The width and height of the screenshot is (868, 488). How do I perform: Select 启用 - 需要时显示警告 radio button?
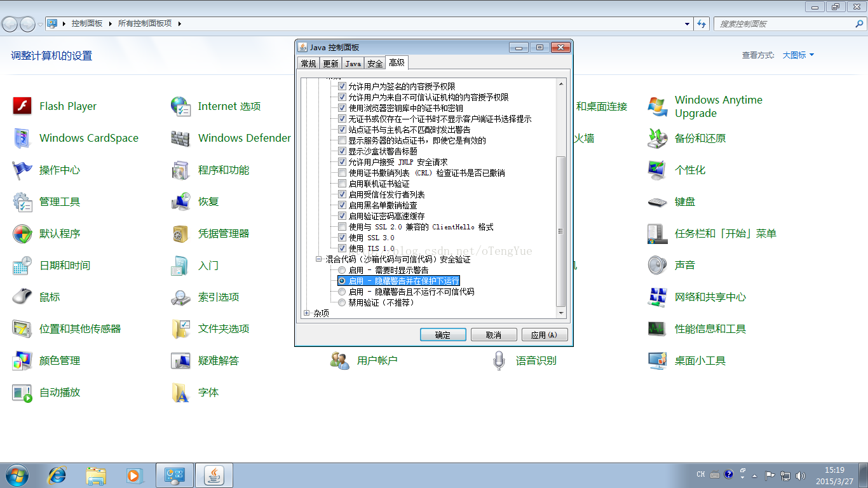(x=342, y=270)
